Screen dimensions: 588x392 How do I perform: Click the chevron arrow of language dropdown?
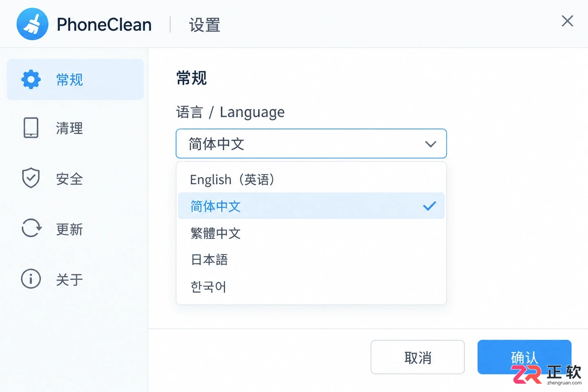point(431,144)
